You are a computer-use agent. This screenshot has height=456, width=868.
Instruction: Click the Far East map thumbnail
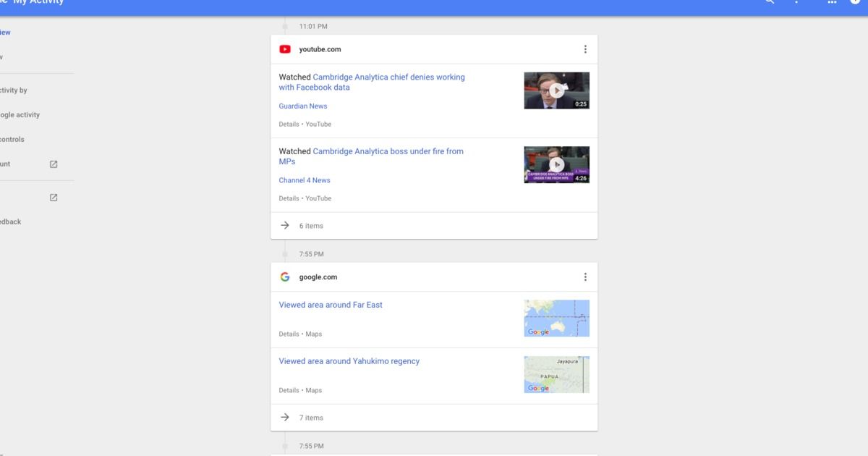[556, 318]
